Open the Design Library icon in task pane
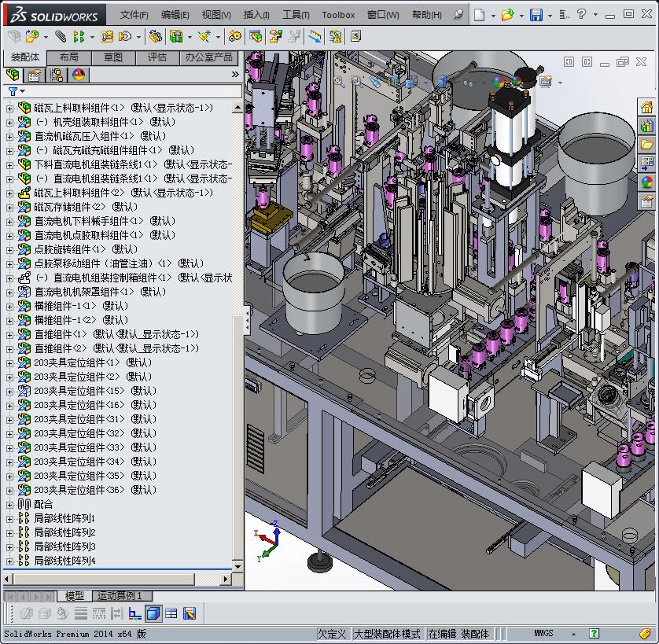Screen dimensions: 659x644 [x=647, y=126]
